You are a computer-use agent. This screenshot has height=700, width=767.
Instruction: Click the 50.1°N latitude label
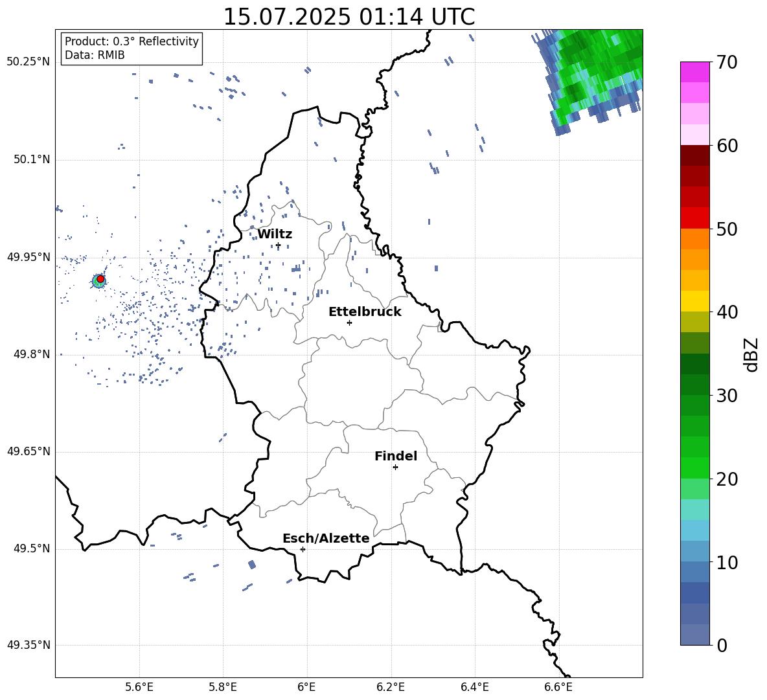point(32,159)
